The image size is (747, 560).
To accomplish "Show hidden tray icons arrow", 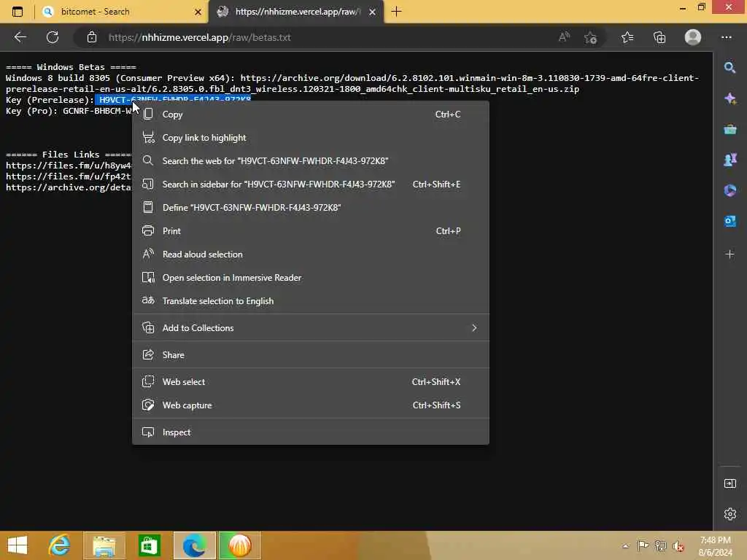I will click(625, 546).
